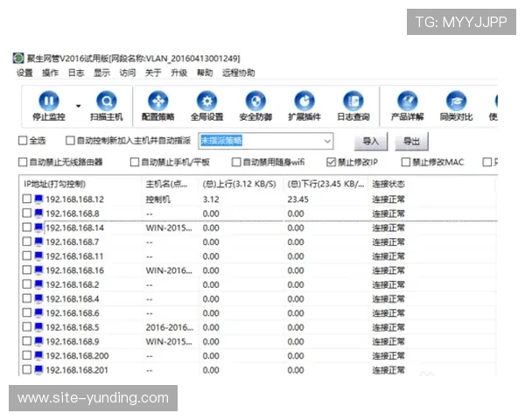This screenshot has height=420, width=525.
Task: Click the 扫描主机 scan icon
Action: click(107, 101)
